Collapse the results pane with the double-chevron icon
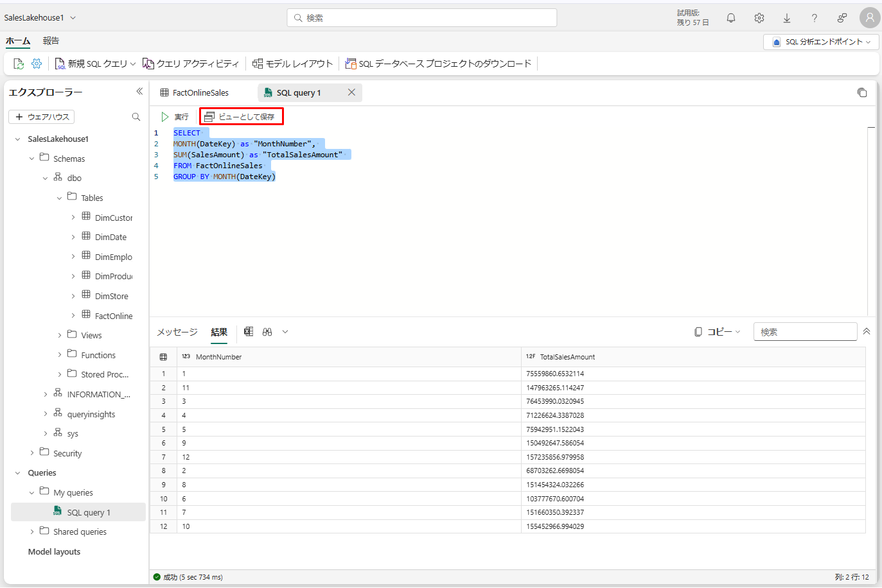 pyautogui.click(x=867, y=332)
